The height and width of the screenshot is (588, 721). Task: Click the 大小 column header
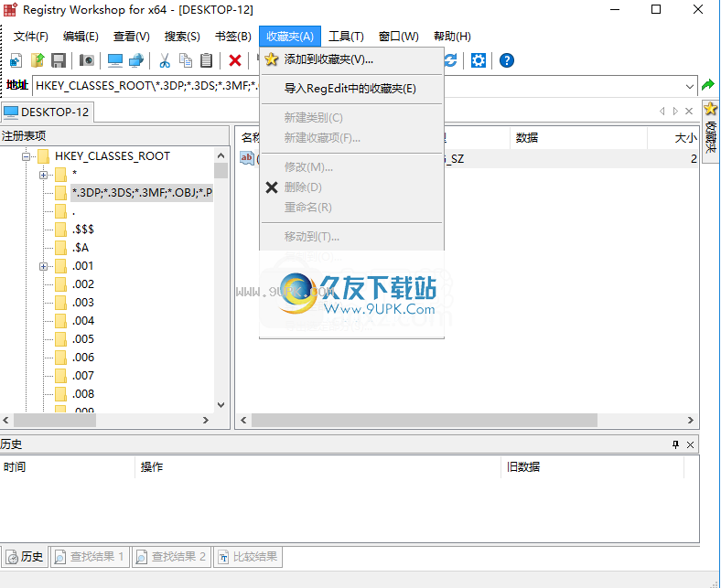click(673, 137)
